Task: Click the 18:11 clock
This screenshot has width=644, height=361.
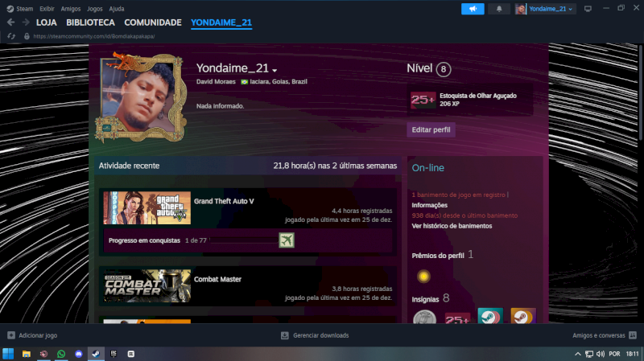Action: coord(632,354)
